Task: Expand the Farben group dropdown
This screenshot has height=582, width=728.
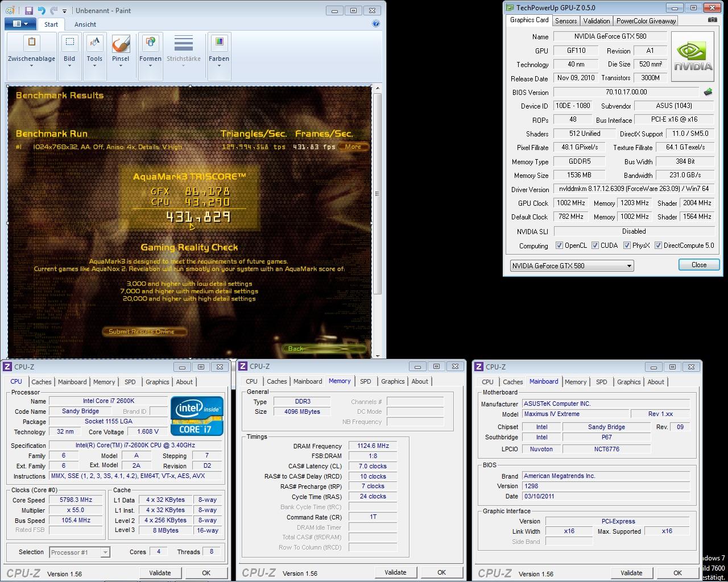Action: click(218, 65)
